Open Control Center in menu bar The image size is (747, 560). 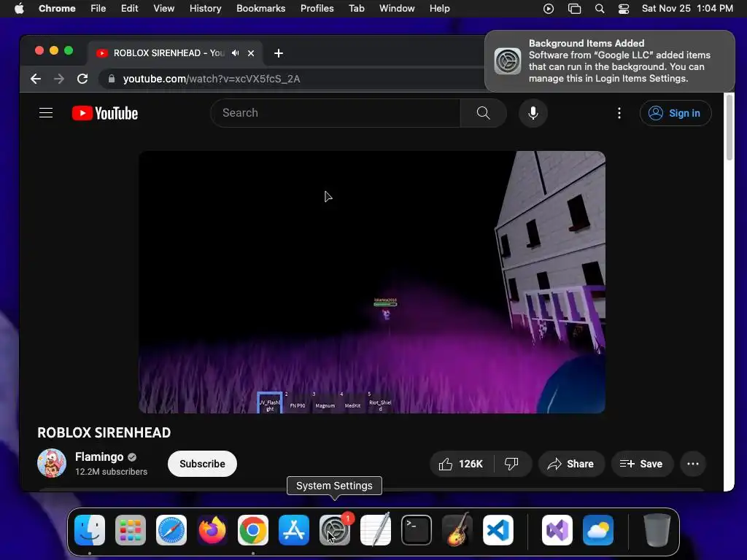624,9
